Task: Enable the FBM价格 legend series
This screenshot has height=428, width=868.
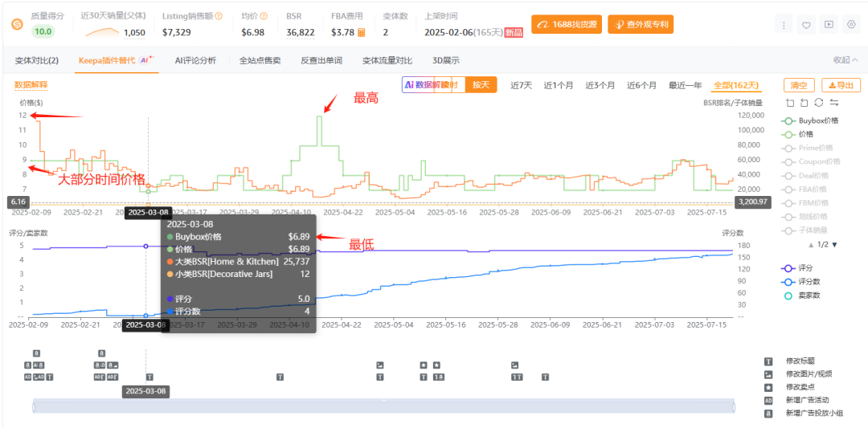Action: click(805, 202)
